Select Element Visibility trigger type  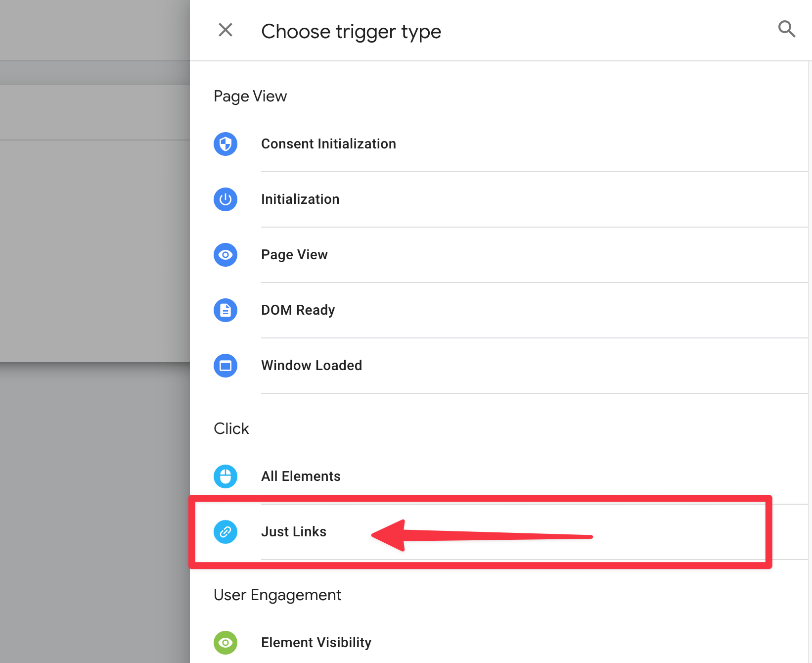click(x=498, y=643)
